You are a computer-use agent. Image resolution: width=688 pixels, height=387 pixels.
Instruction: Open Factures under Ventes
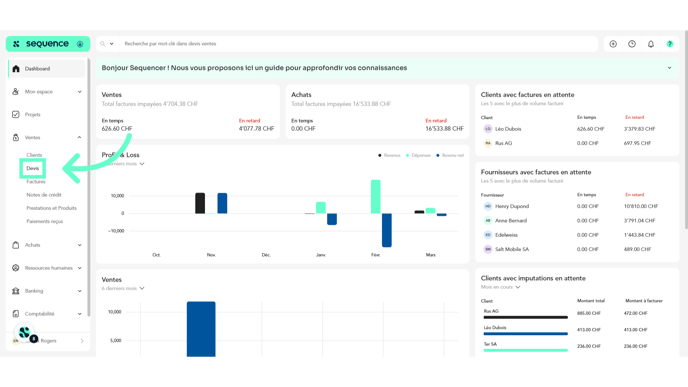pyautogui.click(x=36, y=182)
